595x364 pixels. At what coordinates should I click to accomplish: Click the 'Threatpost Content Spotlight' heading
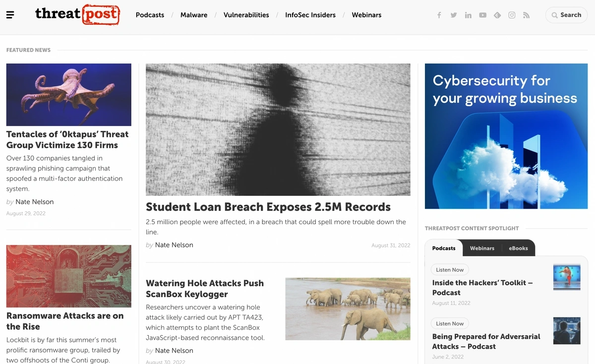[x=472, y=229]
